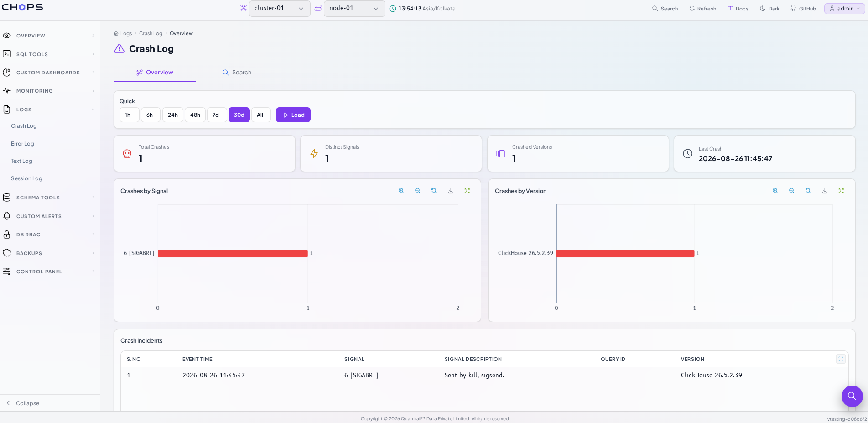Click the Backups shield icon
The height and width of the screenshot is (423, 868).
[7, 253]
